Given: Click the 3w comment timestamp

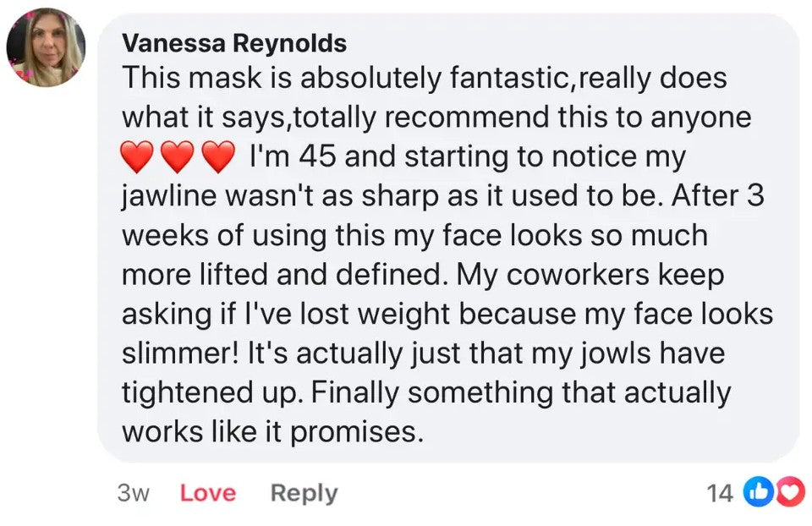Looking at the screenshot, I should pyautogui.click(x=132, y=493).
